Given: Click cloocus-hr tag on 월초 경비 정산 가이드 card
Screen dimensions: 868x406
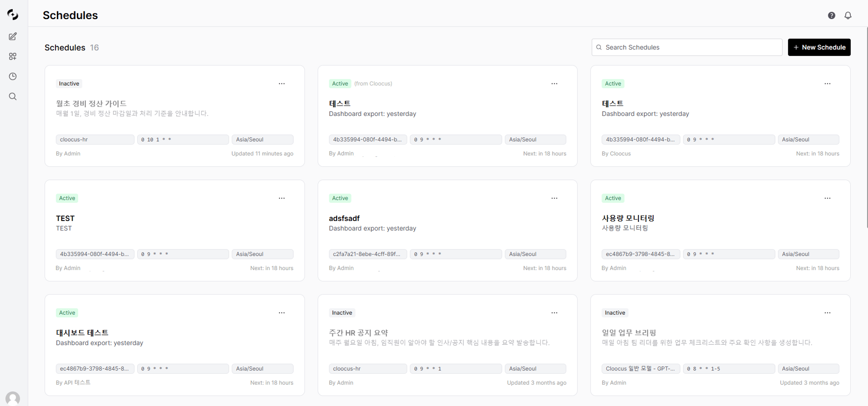Looking at the screenshot, I should (x=95, y=139).
